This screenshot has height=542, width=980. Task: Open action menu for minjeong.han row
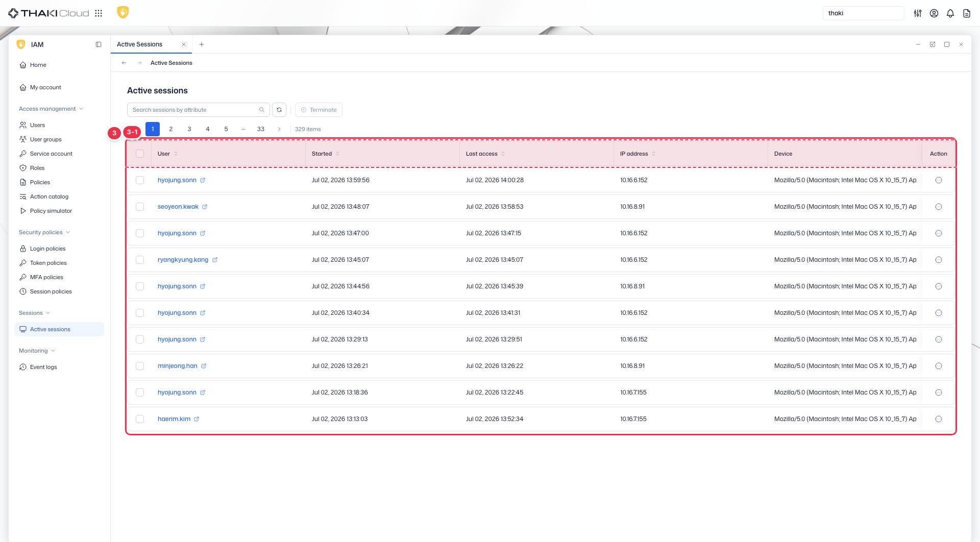(x=939, y=366)
